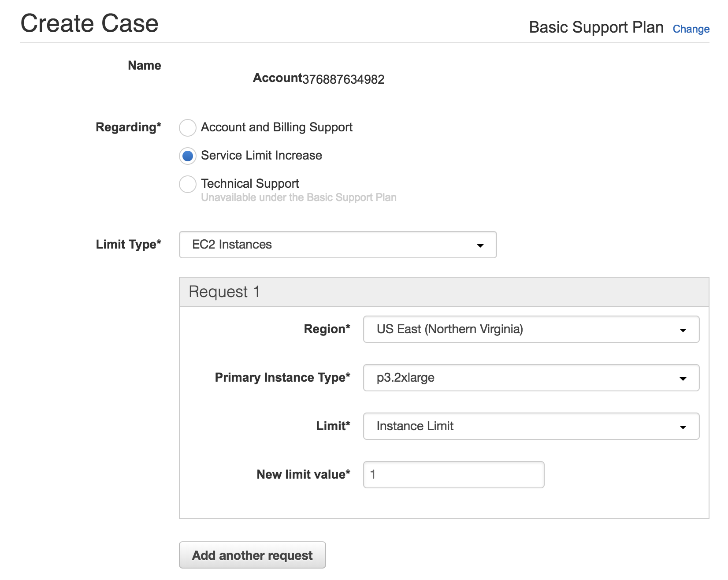
Task: Click the account number 376887634982
Action: click(x=343, y=79)
